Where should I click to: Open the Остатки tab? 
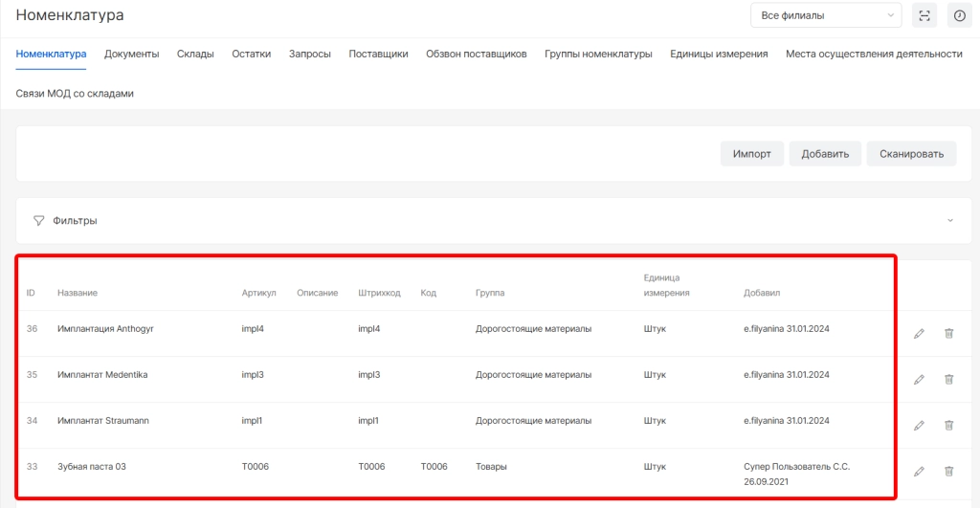tap(251, 55)
